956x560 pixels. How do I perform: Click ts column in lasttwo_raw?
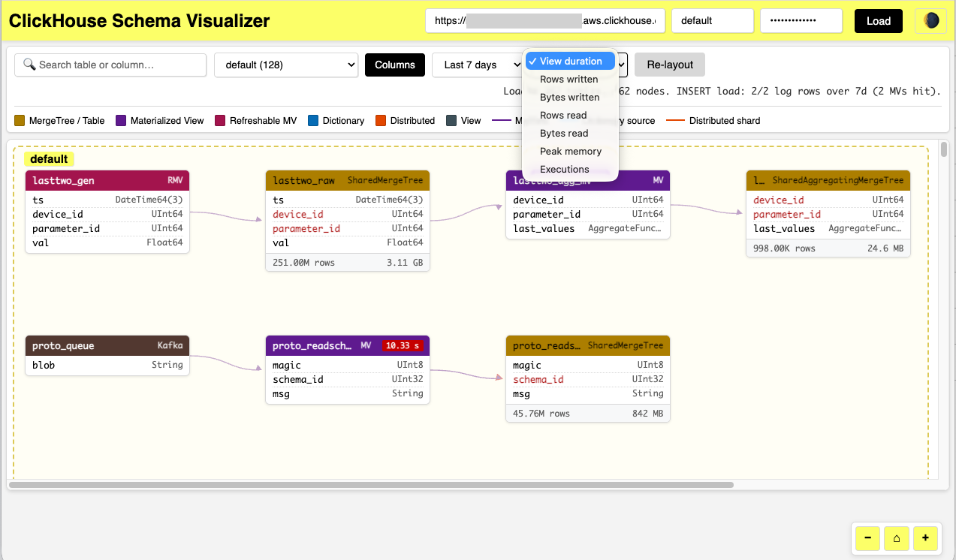(348, 200)
